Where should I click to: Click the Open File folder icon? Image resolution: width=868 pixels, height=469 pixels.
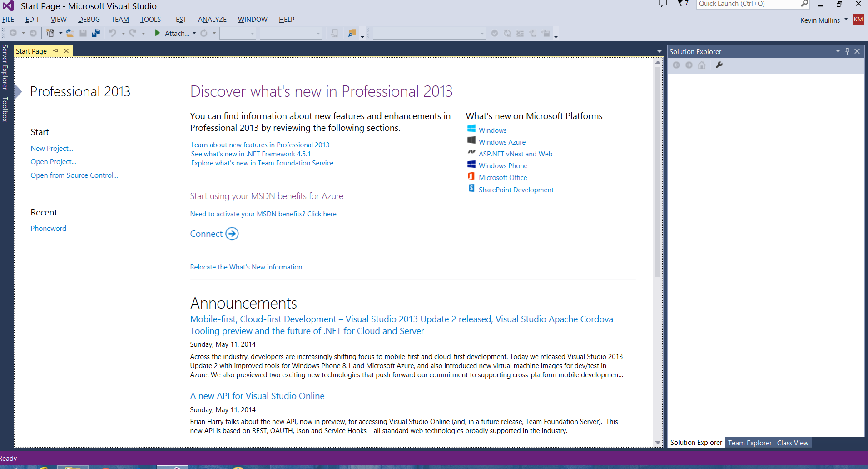coord(70,33)
